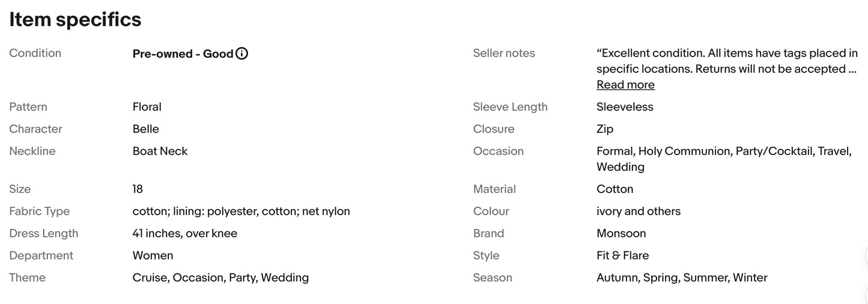Click the Seller notes label
The width and height of the screenshot is (868, 304).
[x=503, y=53]
